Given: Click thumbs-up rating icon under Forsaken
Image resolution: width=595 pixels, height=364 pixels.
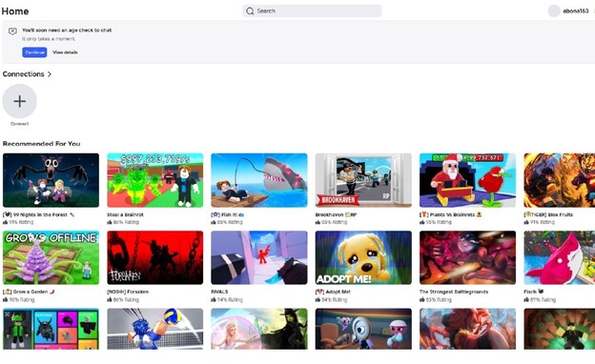Looking at the screenshot, I should point(110,299).
